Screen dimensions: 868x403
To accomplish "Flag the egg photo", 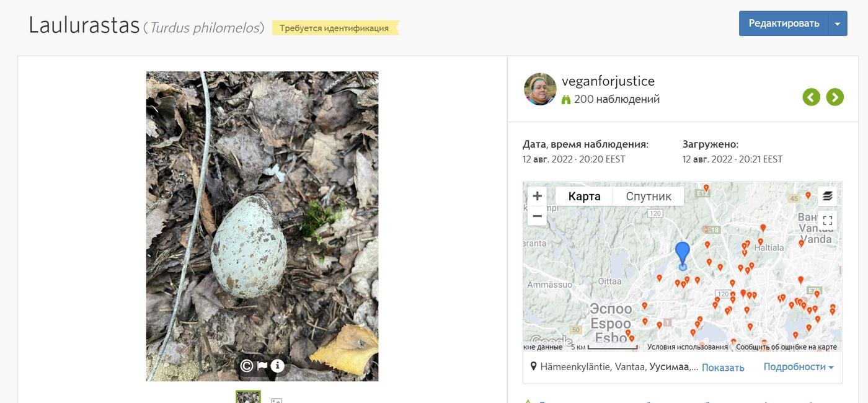I will point(262,366).
